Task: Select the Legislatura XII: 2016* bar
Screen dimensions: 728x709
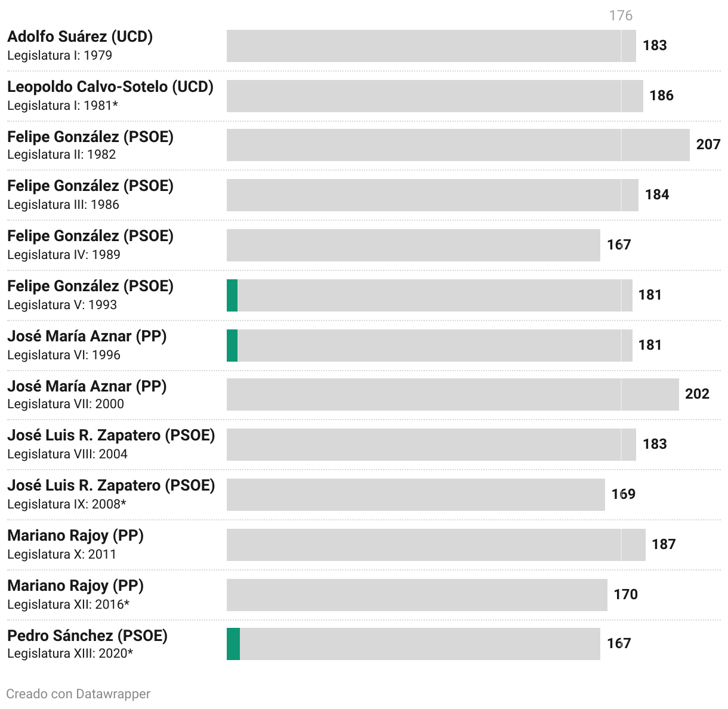Action: [417, 595]
